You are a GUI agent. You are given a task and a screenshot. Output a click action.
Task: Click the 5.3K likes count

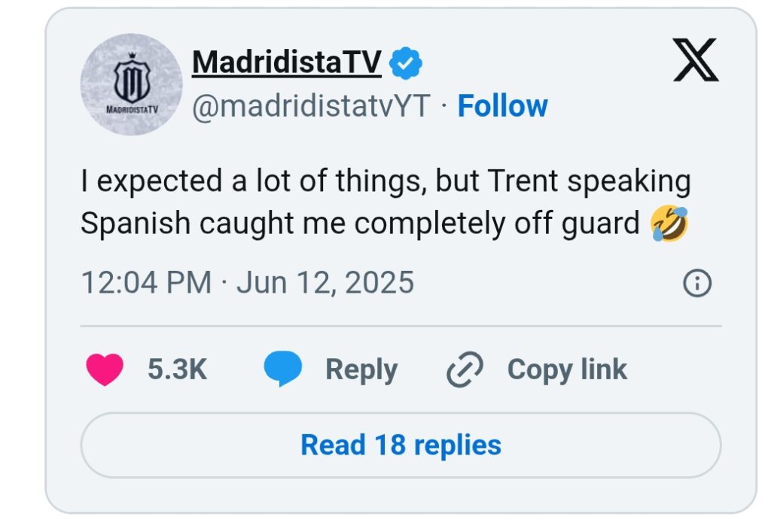pos(177,369)
